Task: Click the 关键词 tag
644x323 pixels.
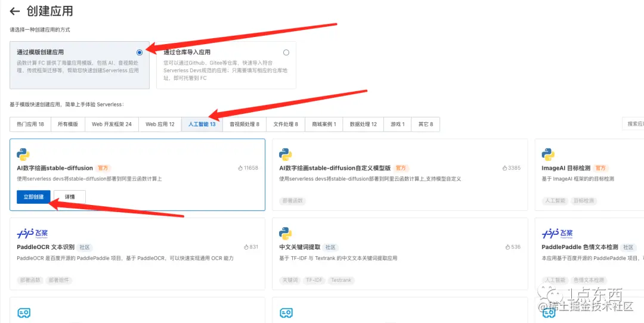Action: point(290,280)
